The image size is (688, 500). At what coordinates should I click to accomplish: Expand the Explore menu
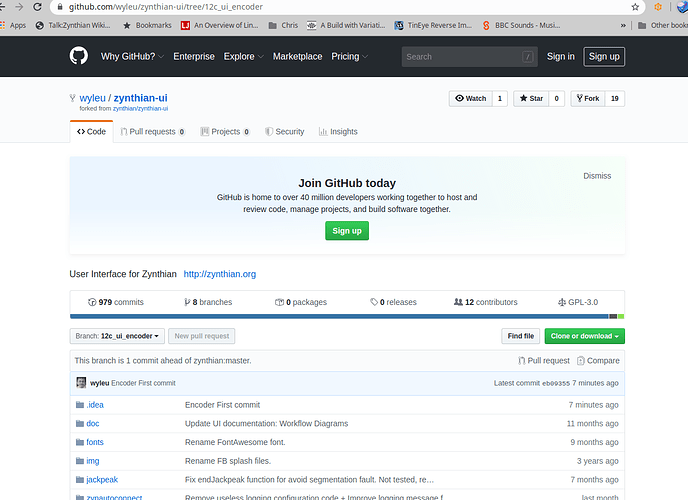click(244, 57)
